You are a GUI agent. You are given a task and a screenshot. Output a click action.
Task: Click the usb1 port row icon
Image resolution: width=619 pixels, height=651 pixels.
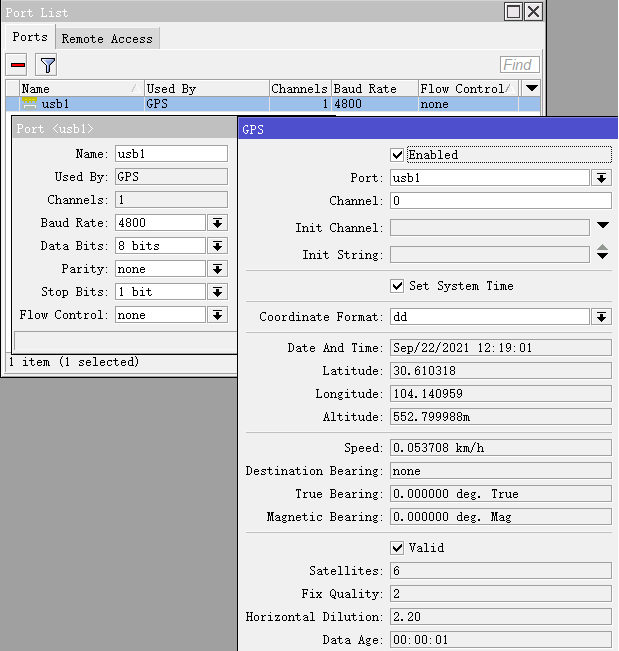click(30, 104)
